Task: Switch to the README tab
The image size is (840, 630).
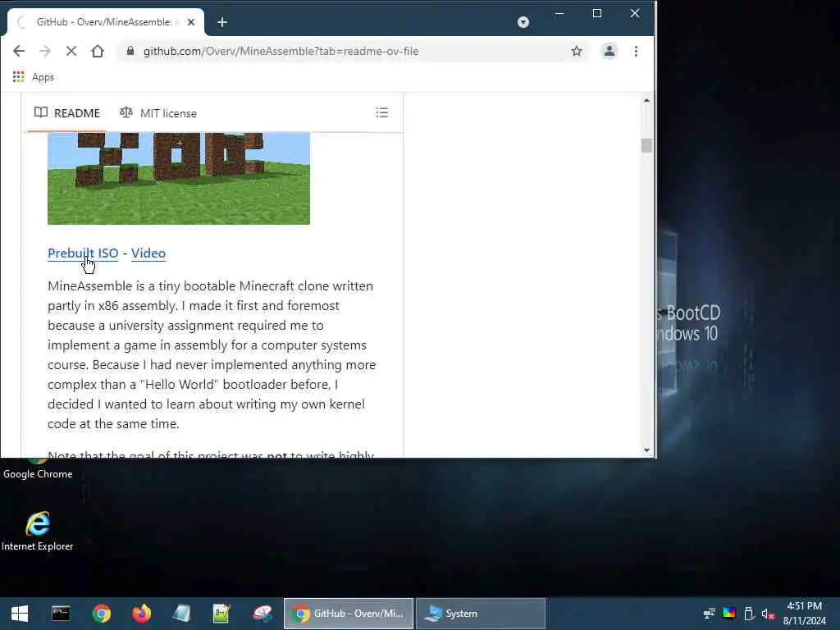Action: 67,113
